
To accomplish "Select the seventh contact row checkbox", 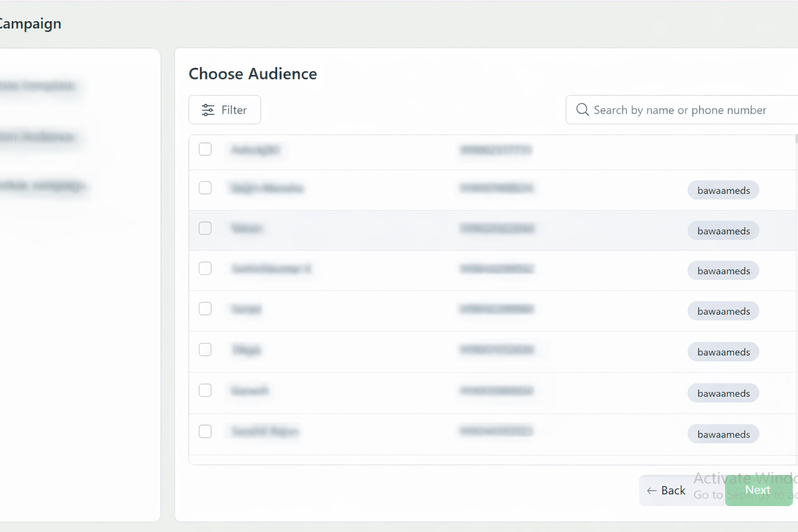I will tap(205, 390).
